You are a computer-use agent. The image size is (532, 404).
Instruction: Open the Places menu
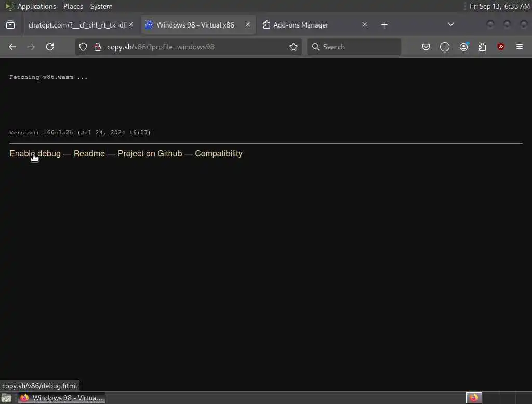tap(73, 6)
